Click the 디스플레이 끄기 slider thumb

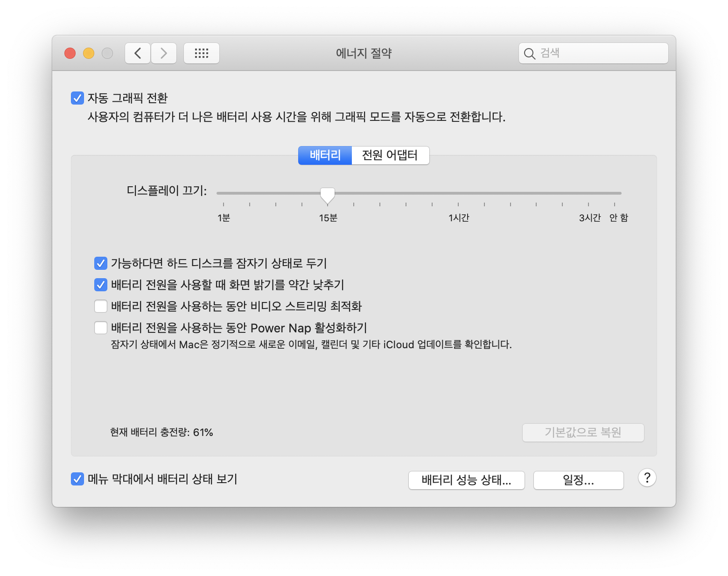pos(328,195)
